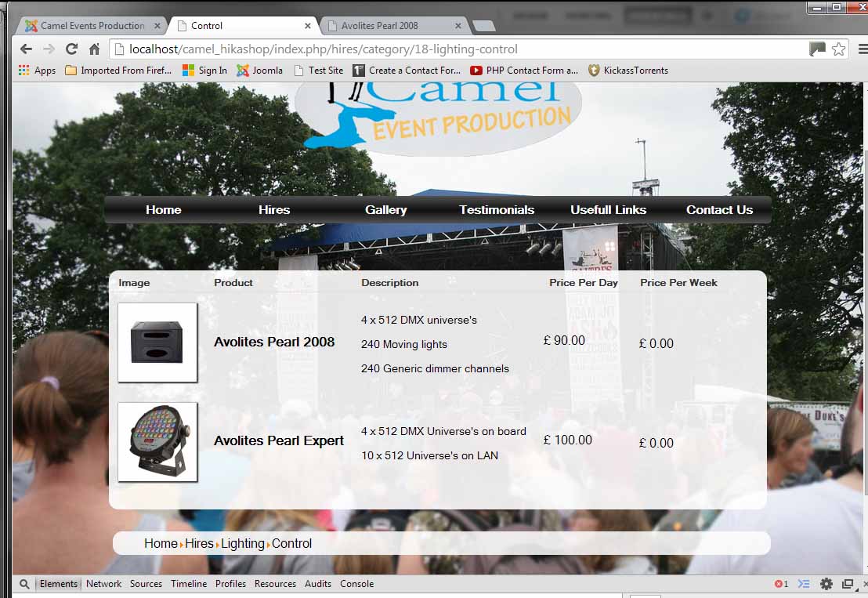Click the DevTools error count indicator
868x598 pixels.
click(781, 584)
